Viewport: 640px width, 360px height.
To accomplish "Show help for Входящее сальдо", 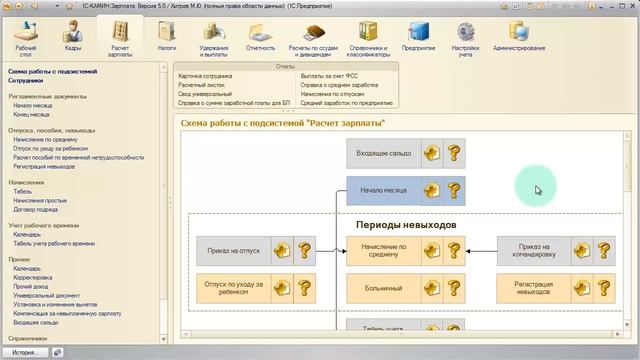I will pos(454,153).
